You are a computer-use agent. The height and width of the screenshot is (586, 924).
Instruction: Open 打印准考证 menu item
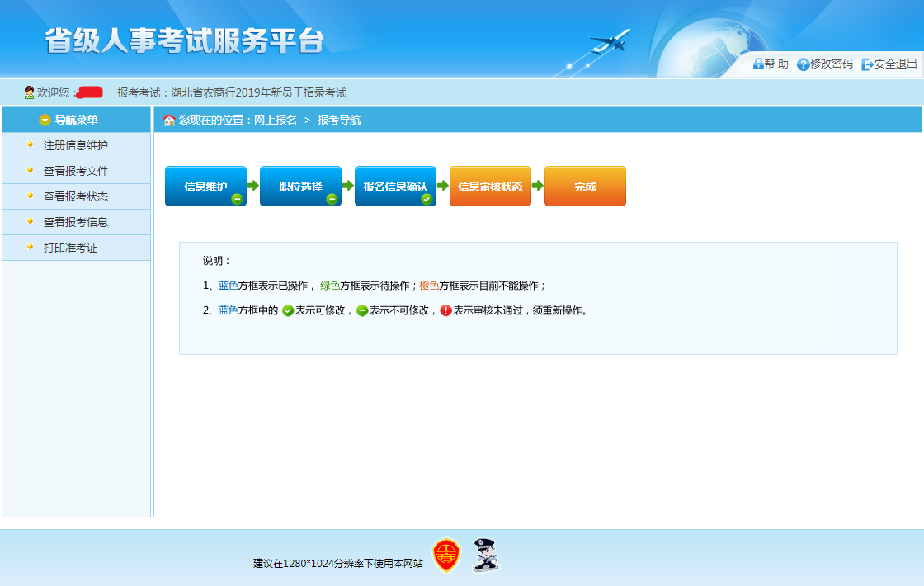point(71,248)
